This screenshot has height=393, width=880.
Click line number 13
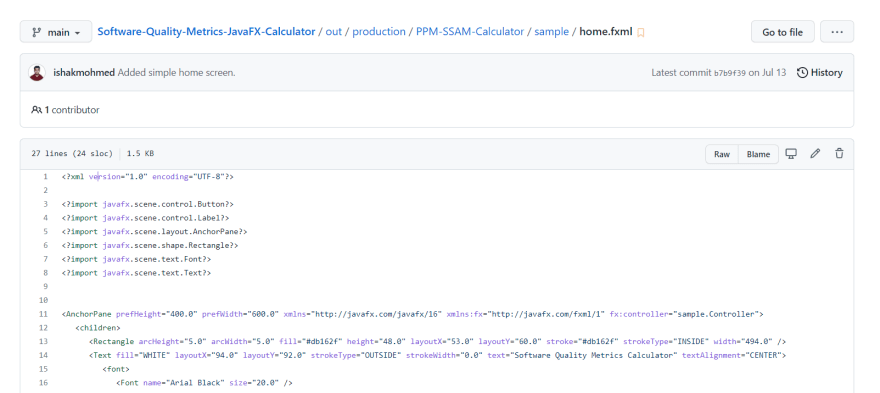[x=44, y=341]
